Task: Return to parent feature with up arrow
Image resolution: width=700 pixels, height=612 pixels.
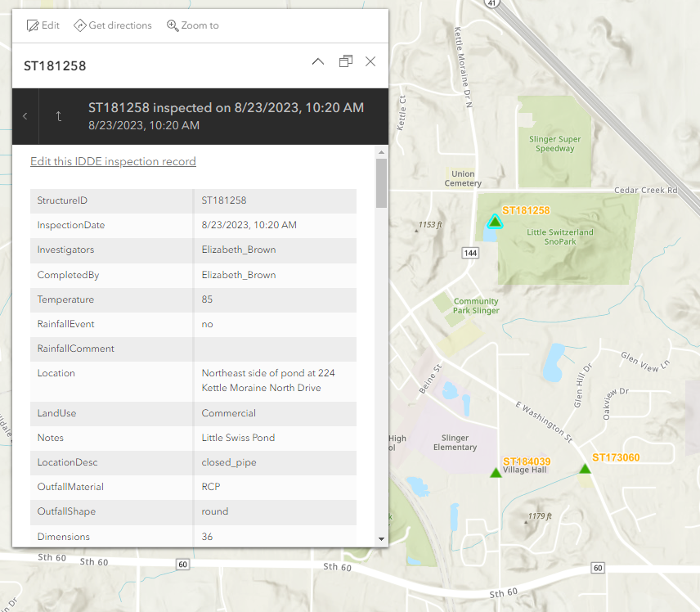Action: [59, 116]
